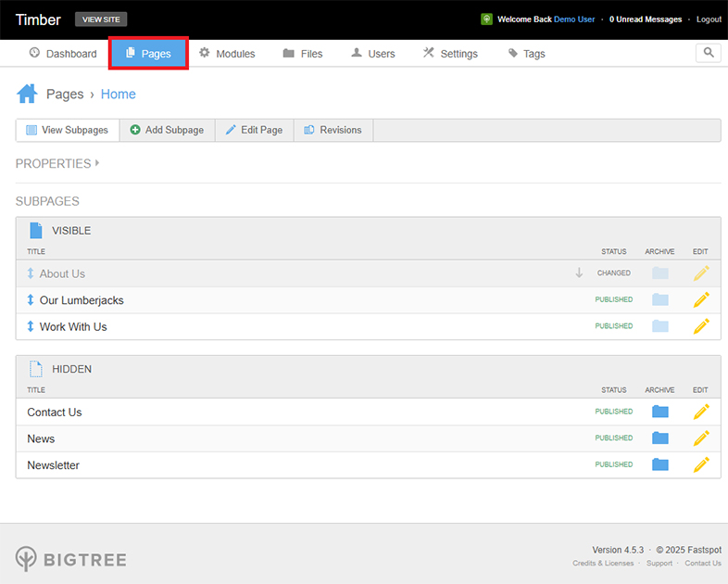Click the BigTree logo in the footer
This screenshot has width=728, height=584.
coord(70,559)
